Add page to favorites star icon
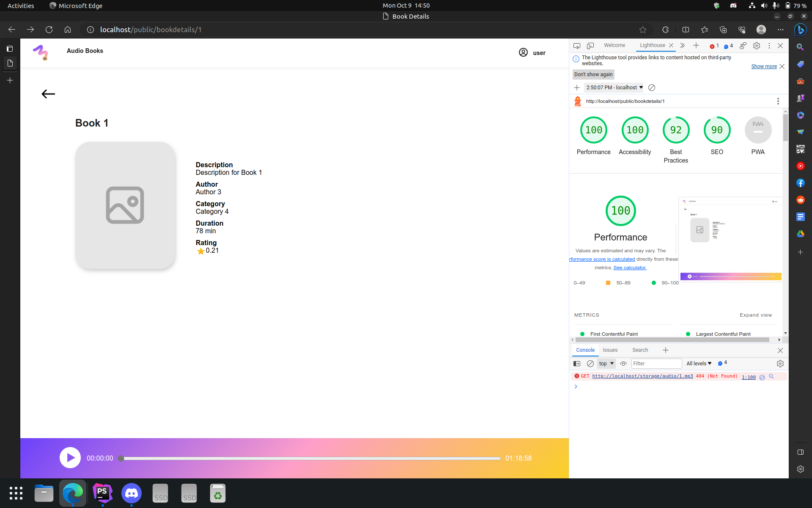Viewport: 812px width, 508px height. click(x=643, y=30)
